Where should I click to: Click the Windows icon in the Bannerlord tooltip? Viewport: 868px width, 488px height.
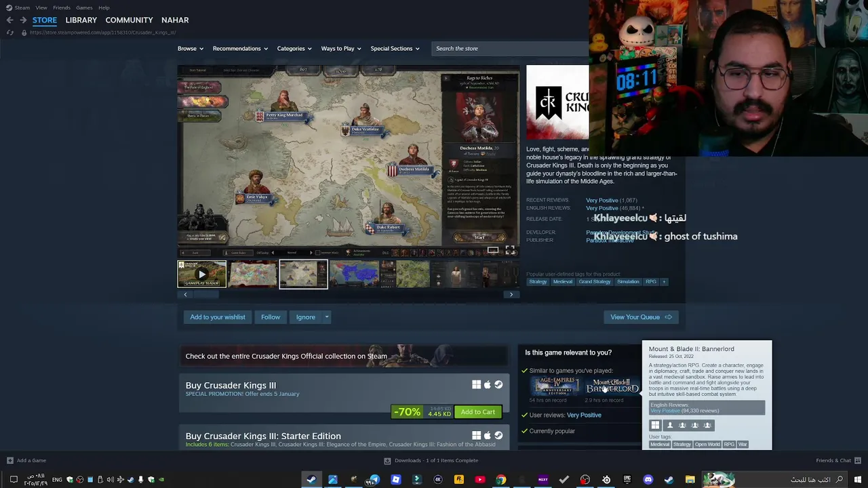point(655,425)
